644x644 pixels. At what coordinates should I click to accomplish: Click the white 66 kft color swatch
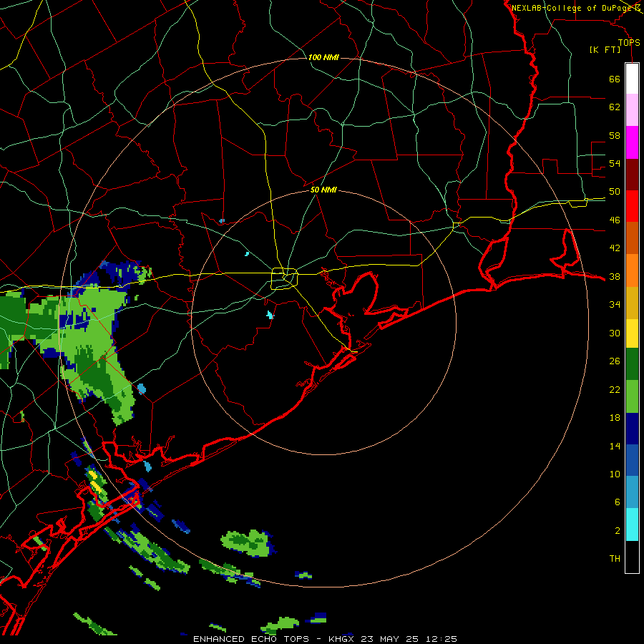point(632,79)
